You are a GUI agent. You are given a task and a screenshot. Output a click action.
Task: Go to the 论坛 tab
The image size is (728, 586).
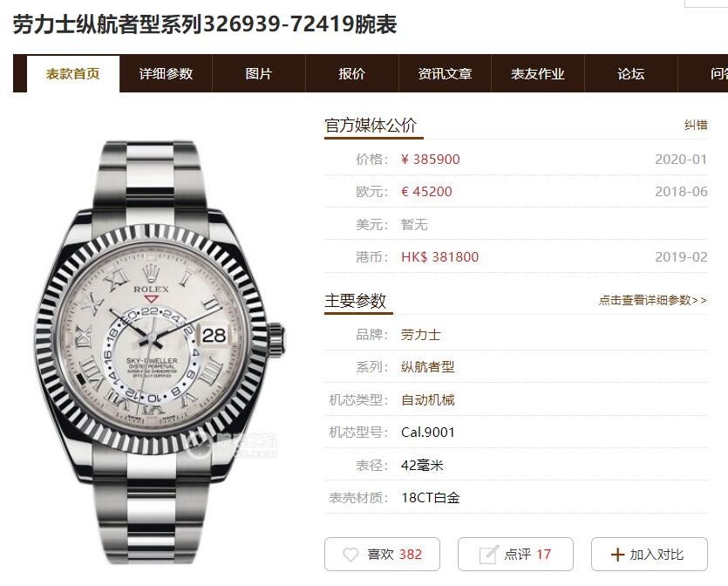631,74
